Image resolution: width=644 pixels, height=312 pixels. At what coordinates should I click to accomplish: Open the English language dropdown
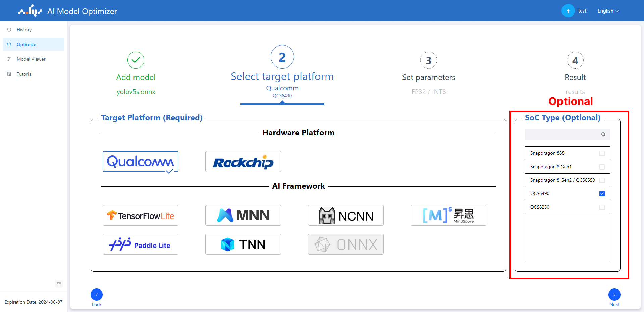pos(608,11)
